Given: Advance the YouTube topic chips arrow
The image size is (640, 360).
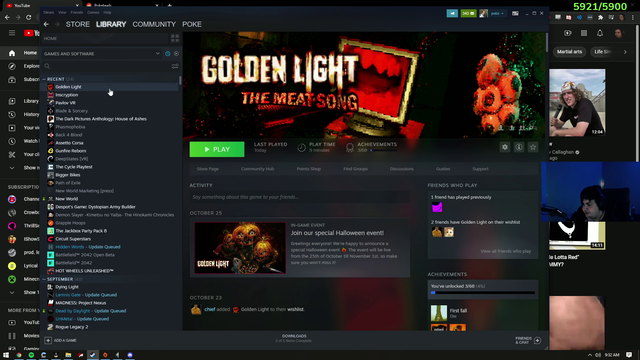Looking at the screenshot, I should pos(625,52).
